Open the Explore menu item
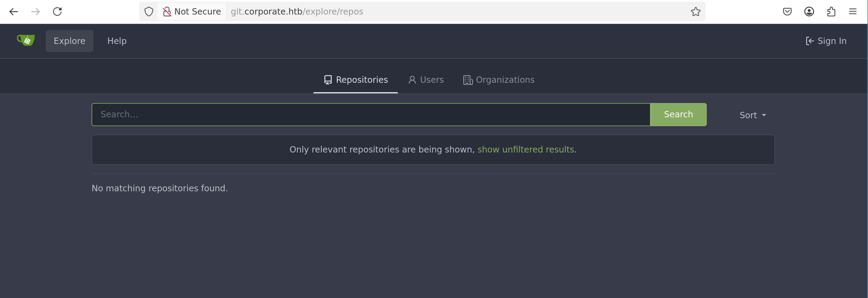The width and height of the screenshot is (868, 298). coord(69,41)
